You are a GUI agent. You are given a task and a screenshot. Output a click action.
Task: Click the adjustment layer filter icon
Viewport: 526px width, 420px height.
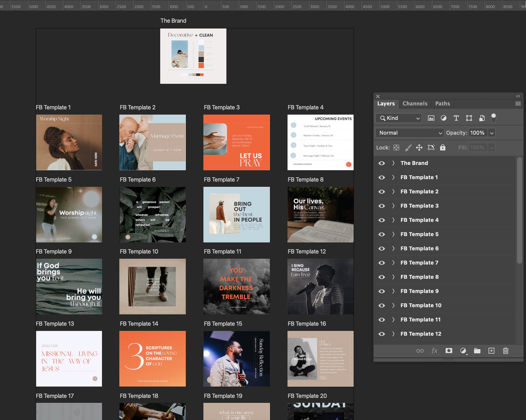click(x=443, y=118)
